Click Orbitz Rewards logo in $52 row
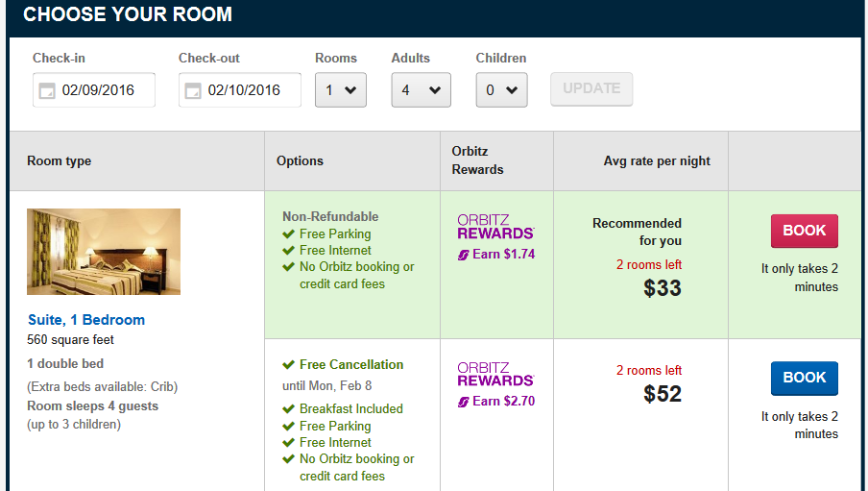 pos(495,374)
